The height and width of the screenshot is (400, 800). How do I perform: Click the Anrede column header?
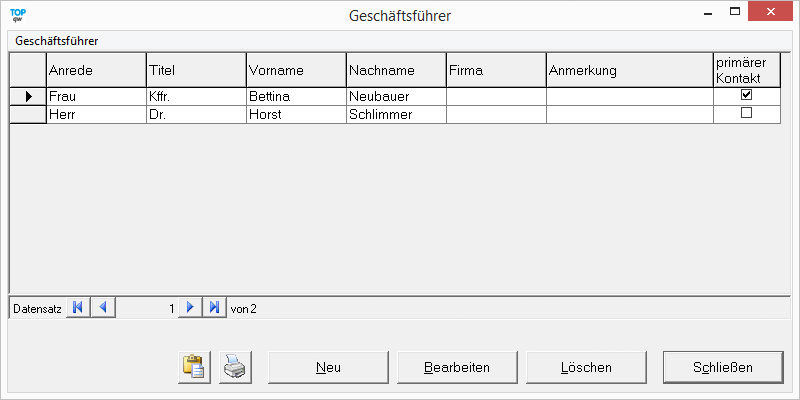(96, 70)
